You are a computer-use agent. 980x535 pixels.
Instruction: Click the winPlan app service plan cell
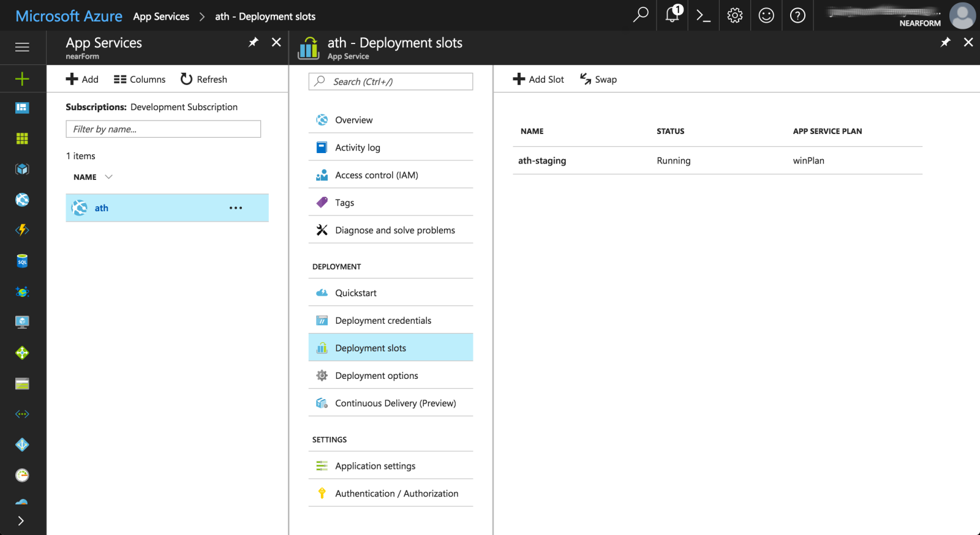click(809, 160)
